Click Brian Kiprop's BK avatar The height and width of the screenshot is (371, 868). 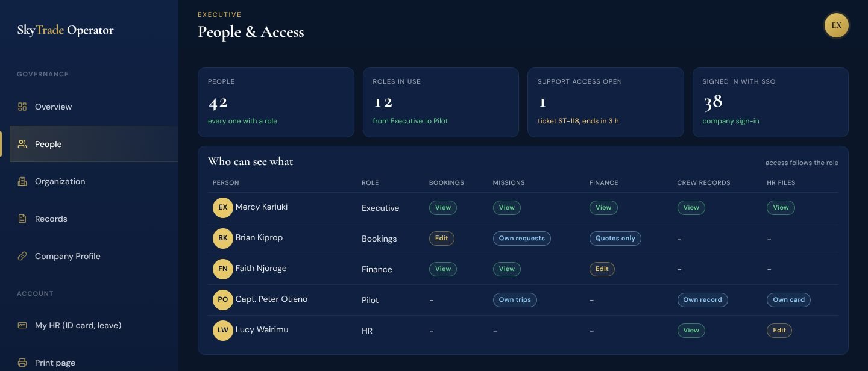(222, 238)
